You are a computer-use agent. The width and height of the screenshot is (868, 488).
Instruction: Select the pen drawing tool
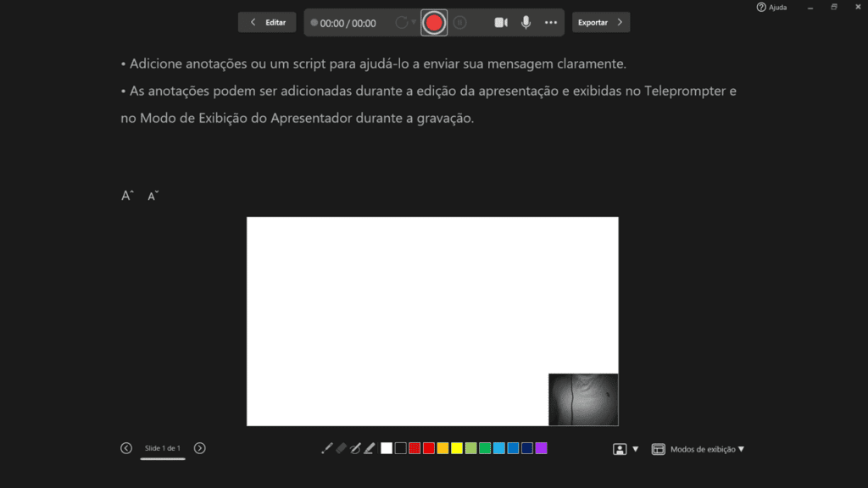[355, 448]
